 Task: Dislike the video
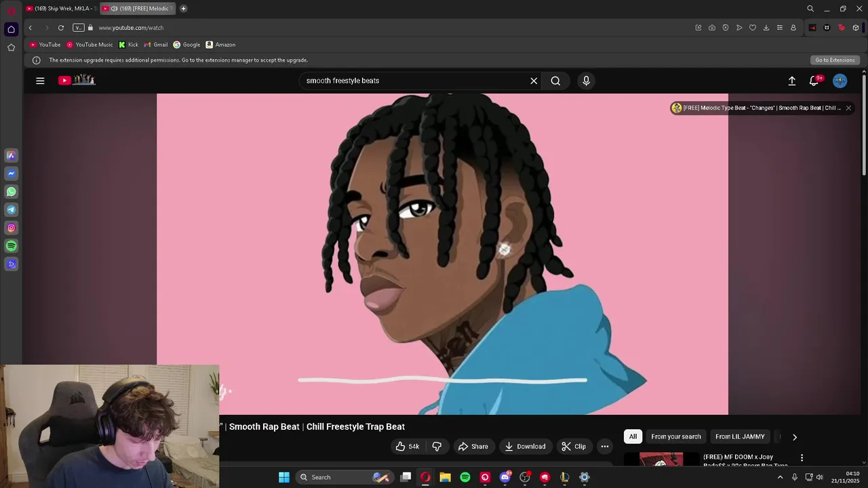tap(437, 447)
